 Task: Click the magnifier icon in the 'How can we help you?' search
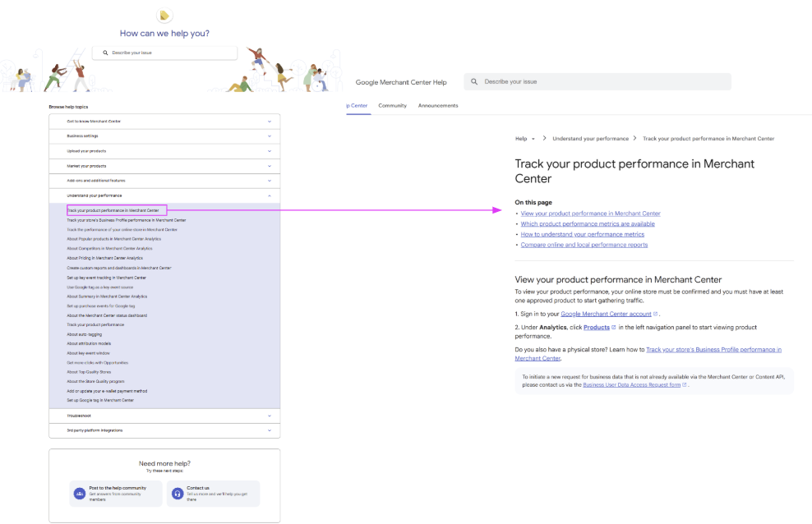tap(106, 53)
